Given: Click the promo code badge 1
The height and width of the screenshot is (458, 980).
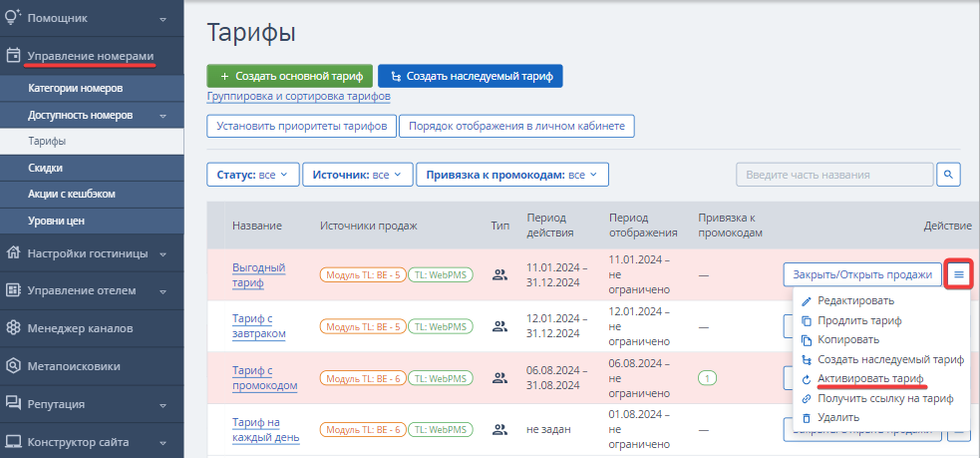Looking at the screenshot, I should coord(707,378).
